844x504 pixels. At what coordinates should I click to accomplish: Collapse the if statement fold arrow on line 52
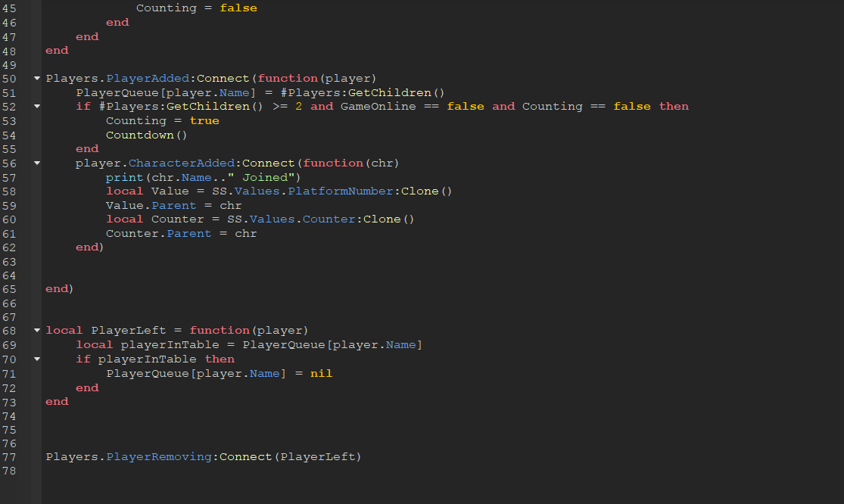[36, 106]
